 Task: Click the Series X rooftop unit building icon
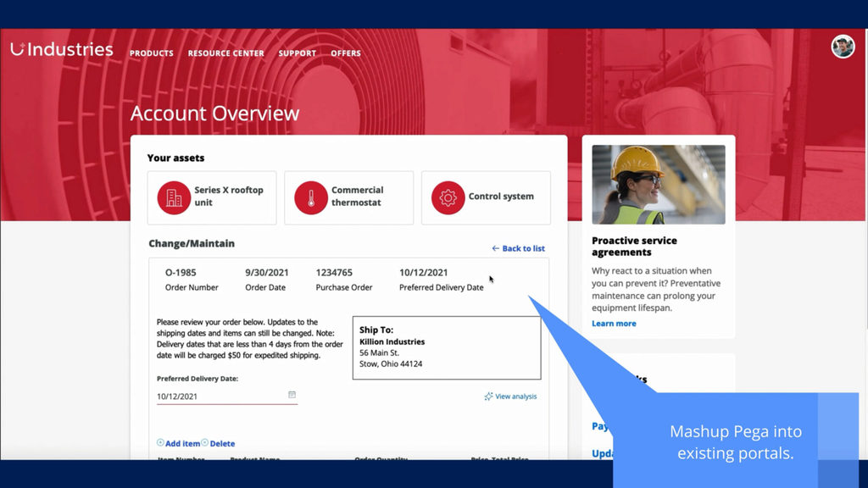coord(174,197)
